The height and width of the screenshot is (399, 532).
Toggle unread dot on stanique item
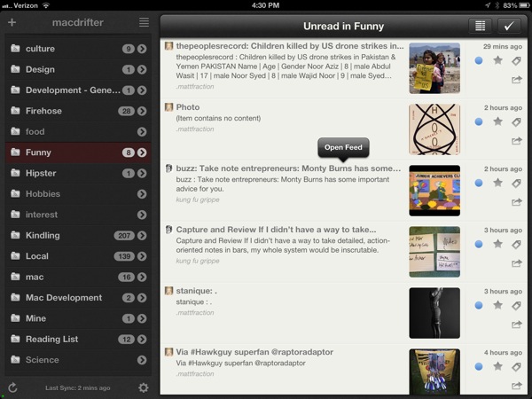(x=479, y=305)
